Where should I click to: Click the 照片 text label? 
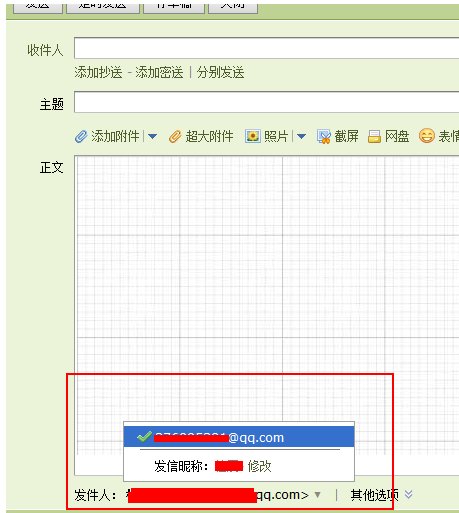point(276,136)
